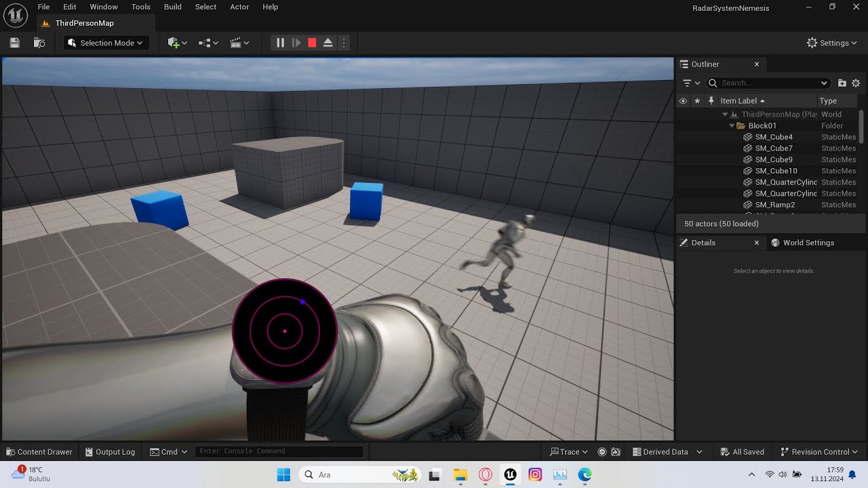Image resolution: width=868 pixels, height=488 pixels.
Task: Open the Revision Control menu
Action: click(819, 452)
